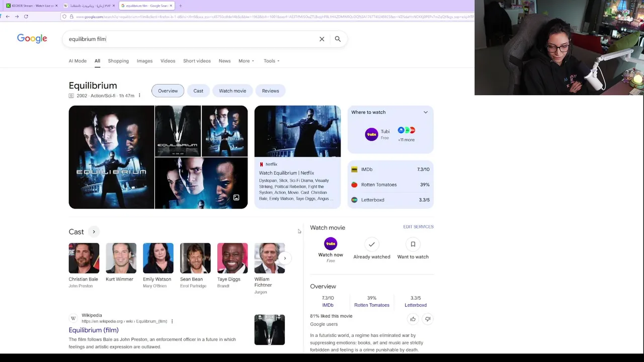The height and width of the screenshot is (362, 644).
Task: Open the Tools dropdown
Action: click(x=272, y=61)
